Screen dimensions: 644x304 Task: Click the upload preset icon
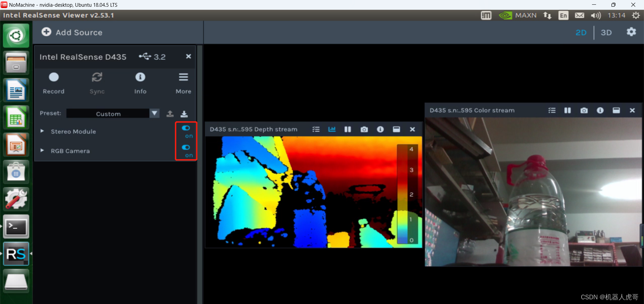click(170, 114)
